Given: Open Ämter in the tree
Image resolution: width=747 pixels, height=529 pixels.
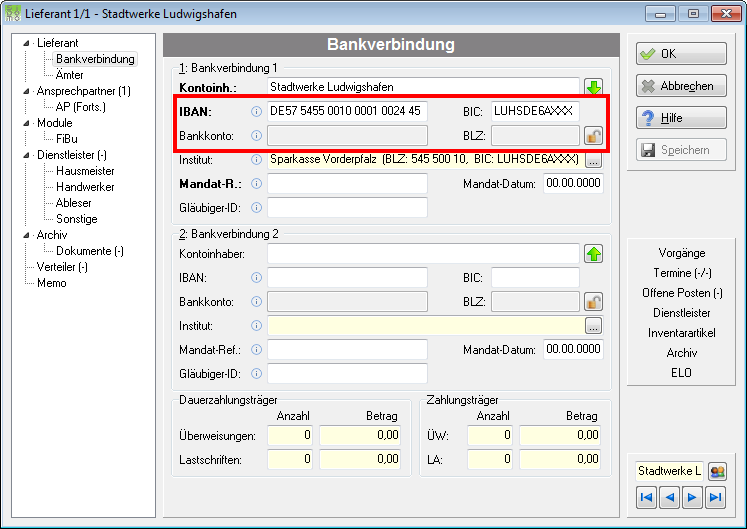Looking at the screenshot, I should [70, 75].
